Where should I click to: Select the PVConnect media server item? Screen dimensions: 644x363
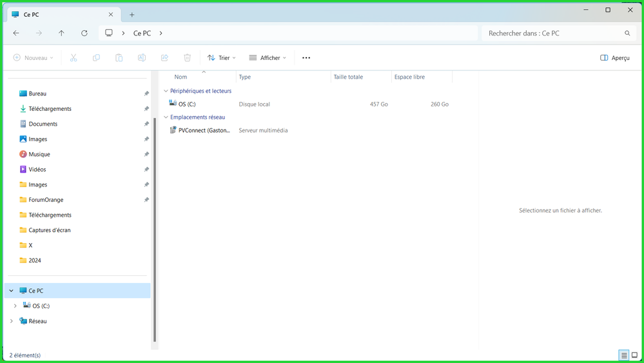tap(203, 130)
